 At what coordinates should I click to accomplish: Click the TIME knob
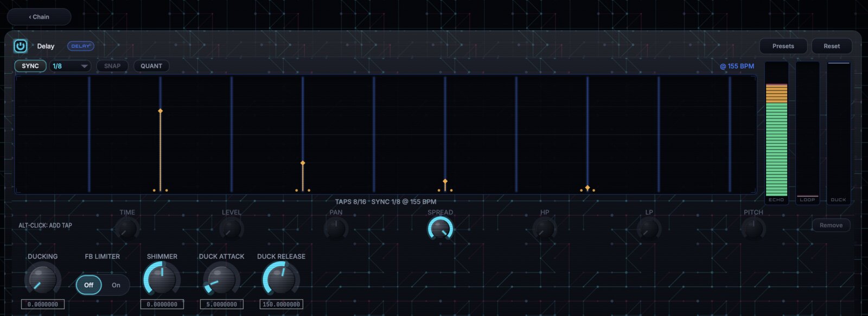pyautogui.click(x=127, y=229)
